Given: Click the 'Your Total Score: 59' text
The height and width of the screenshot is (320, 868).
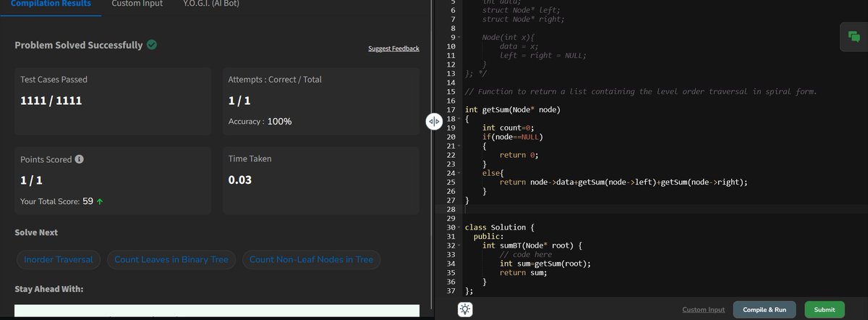Looking at the screenshot, I should click(x=58, y=202).
